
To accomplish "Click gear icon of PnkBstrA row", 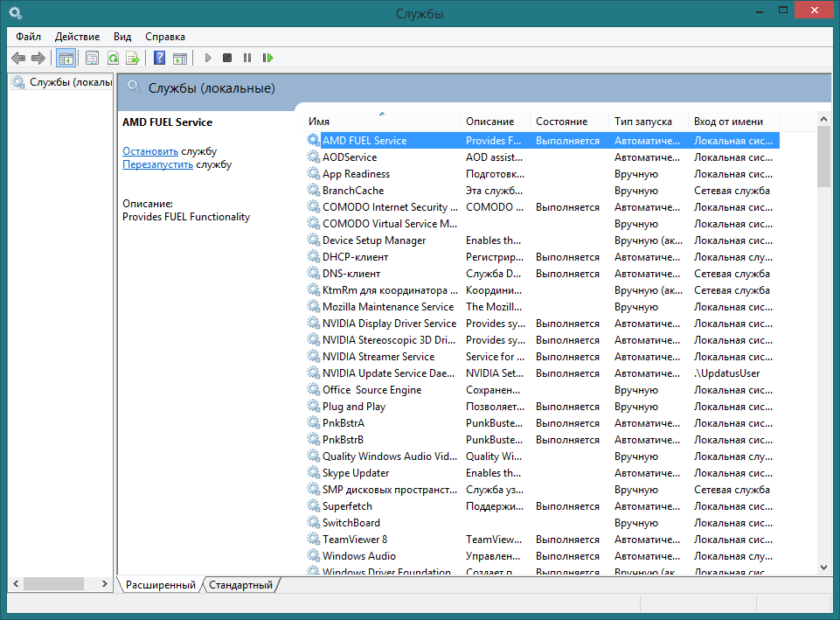I will 314,422.
